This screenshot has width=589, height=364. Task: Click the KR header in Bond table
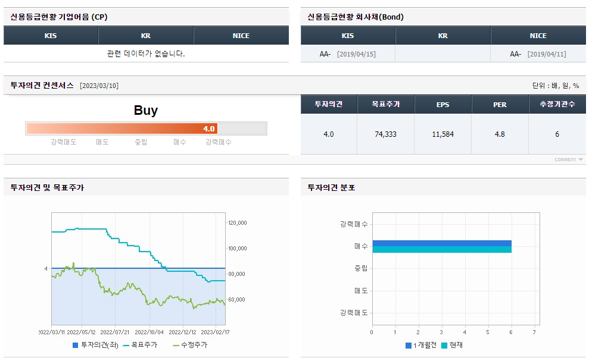(x=443, y=36)
